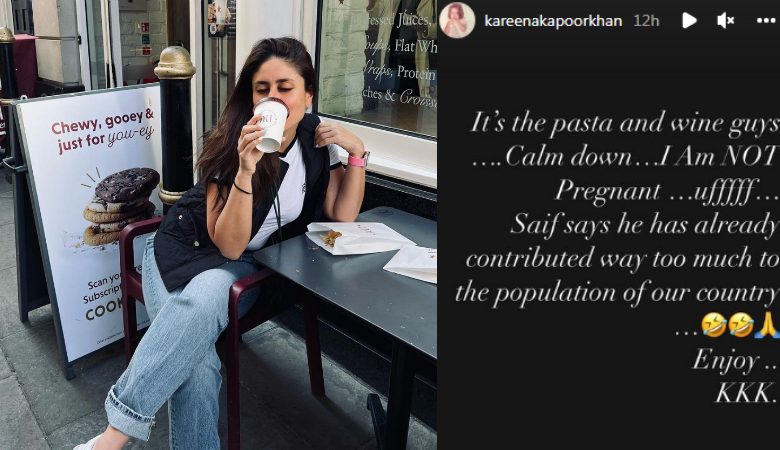The image size is (780, 450).
Task: Click the "KKK" signature text
Action: pos(746,393)
